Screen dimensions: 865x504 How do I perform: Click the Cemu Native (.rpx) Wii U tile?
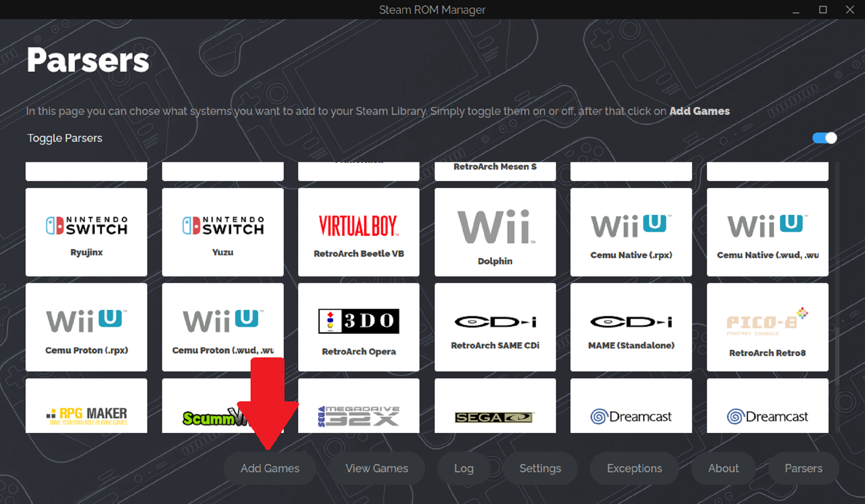click(x=631, y=232)
